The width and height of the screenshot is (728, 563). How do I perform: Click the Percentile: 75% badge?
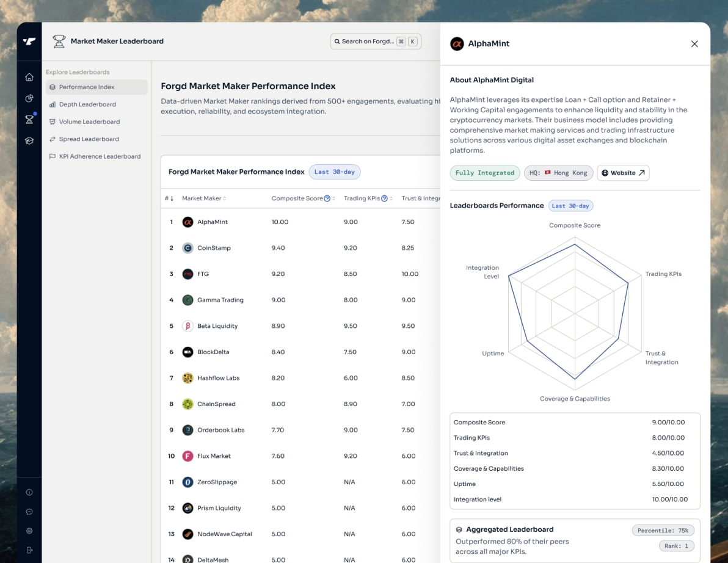[x=663, y=531]
